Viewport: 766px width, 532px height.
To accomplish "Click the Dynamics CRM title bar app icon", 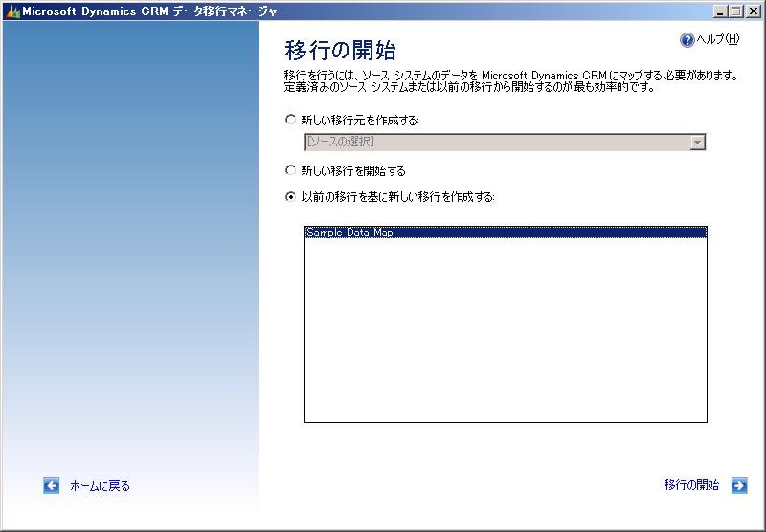I will coord(12,11).
